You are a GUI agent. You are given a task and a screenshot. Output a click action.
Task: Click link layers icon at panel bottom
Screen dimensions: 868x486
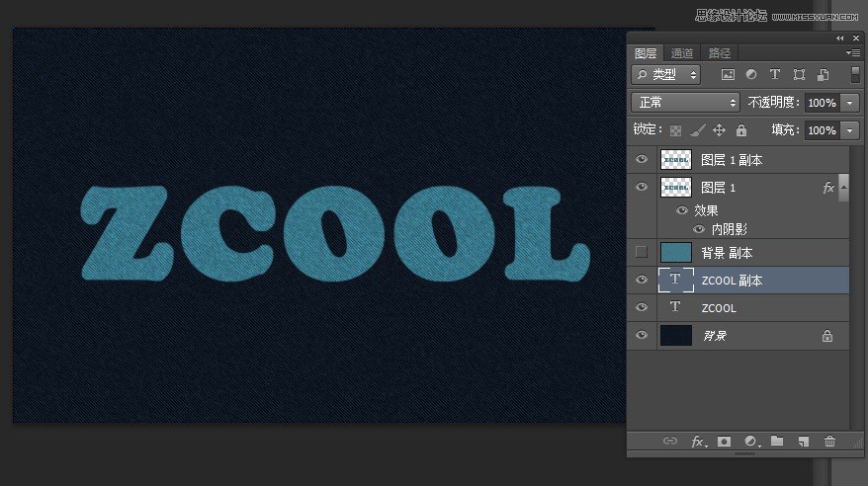(x=670, y=441)
